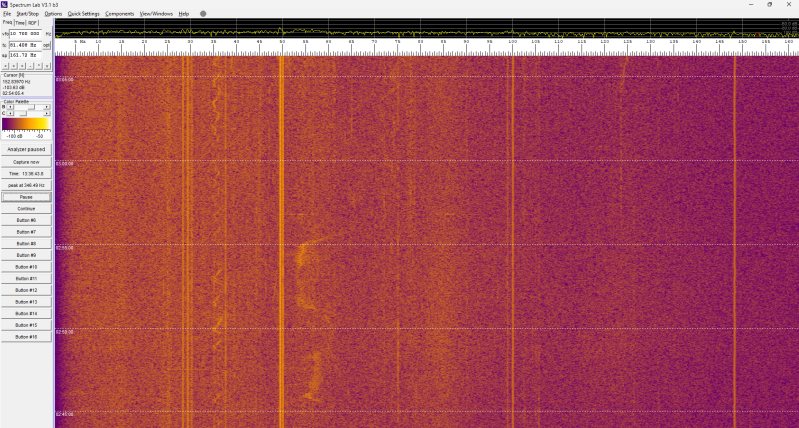Click right arrow of brightness B slider
Image resolution: width=799 pixels, height=428 pixels.
pyautogui.click(x=47, y=107)
